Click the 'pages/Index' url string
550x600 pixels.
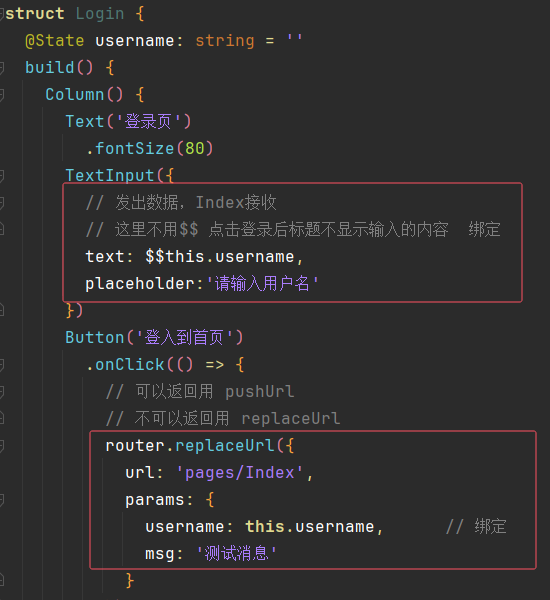pyautogui.click(x=240, y=473)
